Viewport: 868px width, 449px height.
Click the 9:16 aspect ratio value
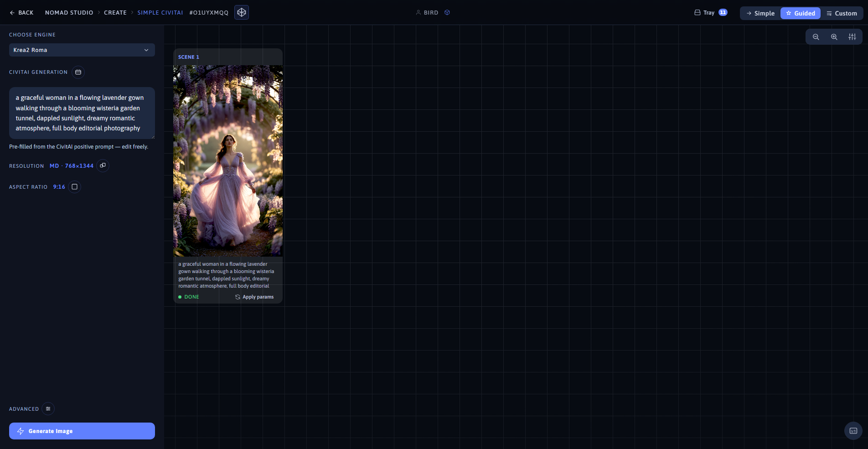[x=59, y=187]
